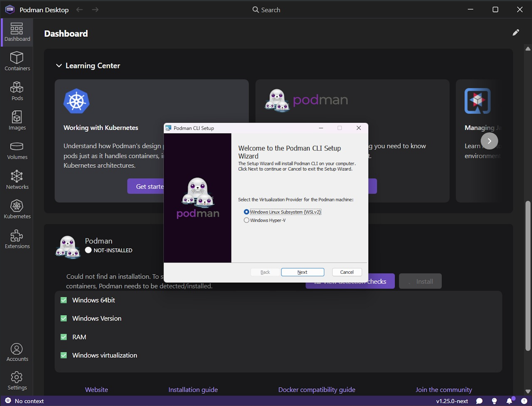532x406 pixels.
Task: Click the Search field in title bar
Action: 267,10
